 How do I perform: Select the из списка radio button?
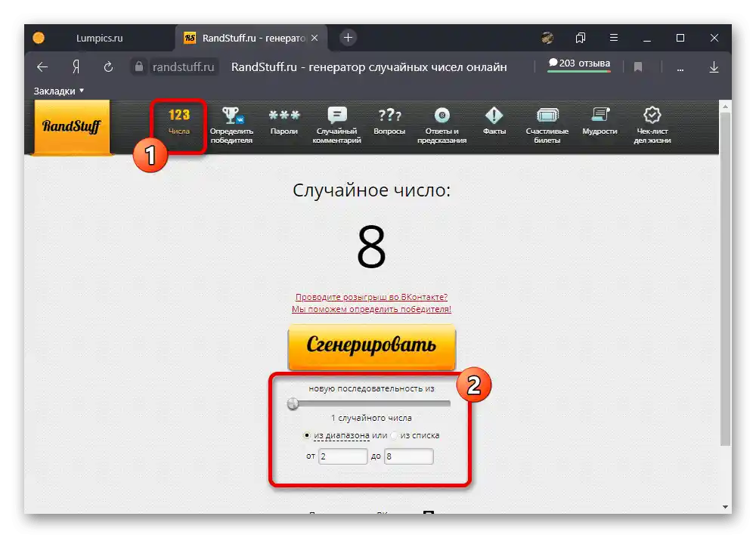[394, 435]
